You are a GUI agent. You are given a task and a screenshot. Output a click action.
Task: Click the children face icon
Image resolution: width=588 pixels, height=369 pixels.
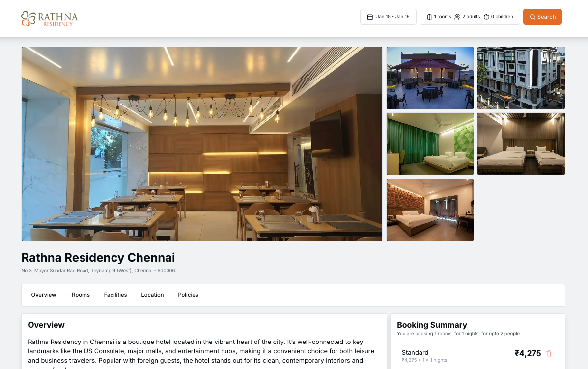(x=486, y=17)
